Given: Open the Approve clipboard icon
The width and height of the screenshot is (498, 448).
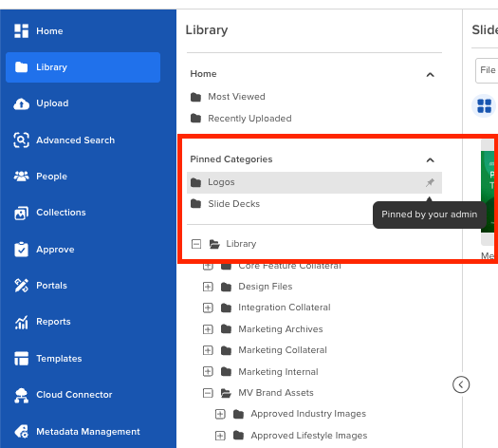Looking at the screenshot, I should pyautogui.click(x=21, y=249).
